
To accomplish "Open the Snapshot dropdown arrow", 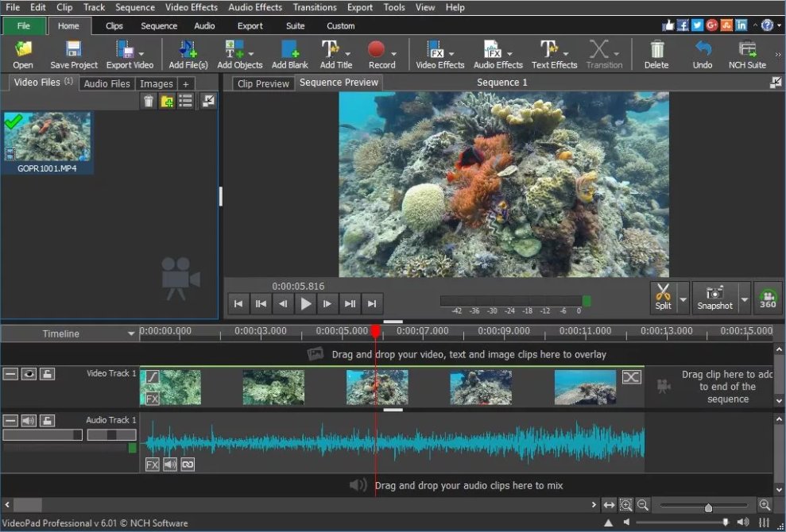I will (745, 299).
